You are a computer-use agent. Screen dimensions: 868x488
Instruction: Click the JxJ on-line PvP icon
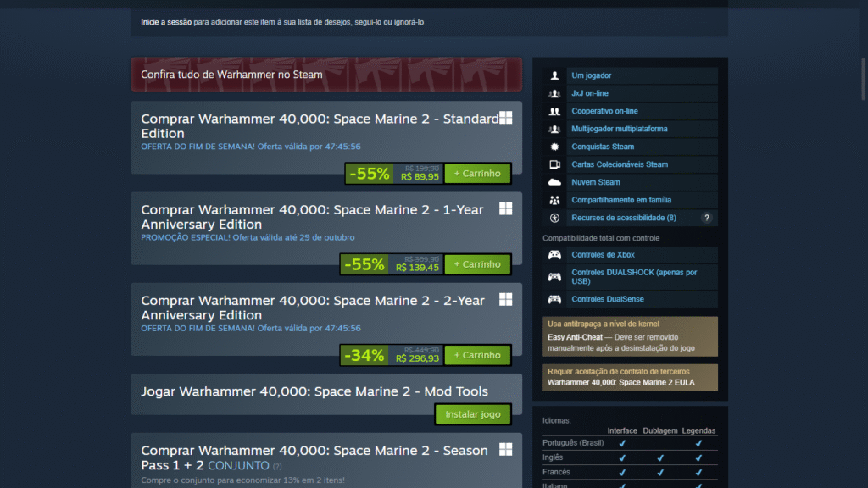pos(554,93)
